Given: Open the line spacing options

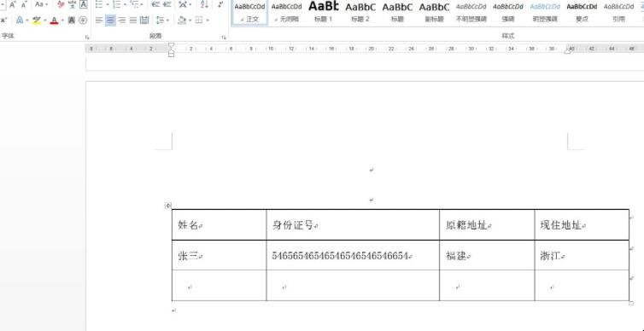Looking at the screenshot, I should tap(162, 20).
